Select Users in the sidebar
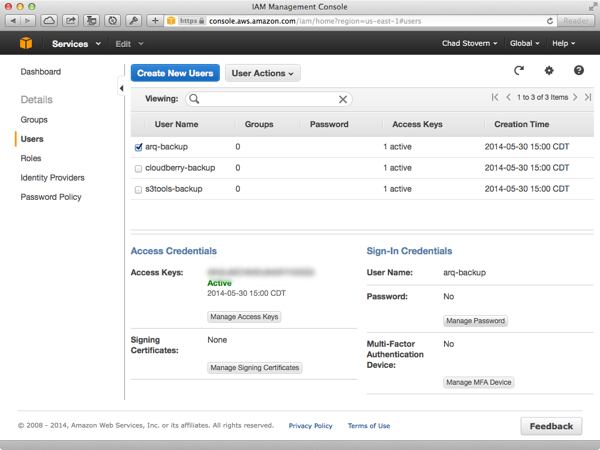The height and width of the screenshot is (450, 600). coord(32,139)
